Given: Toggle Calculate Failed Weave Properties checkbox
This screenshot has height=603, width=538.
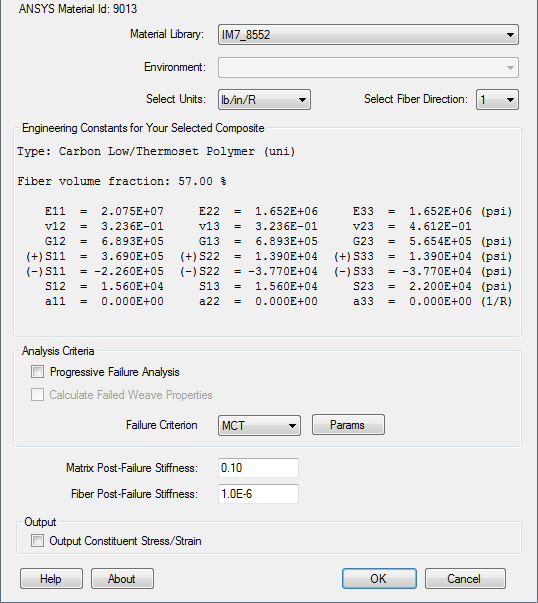Looking at the screenshot, I should pos(37,395).
